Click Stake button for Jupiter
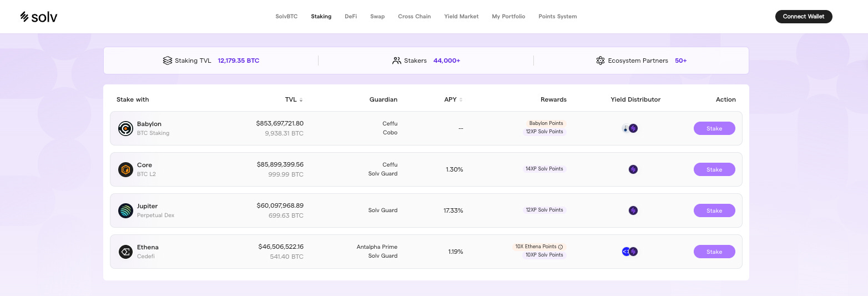 [714, 210]
